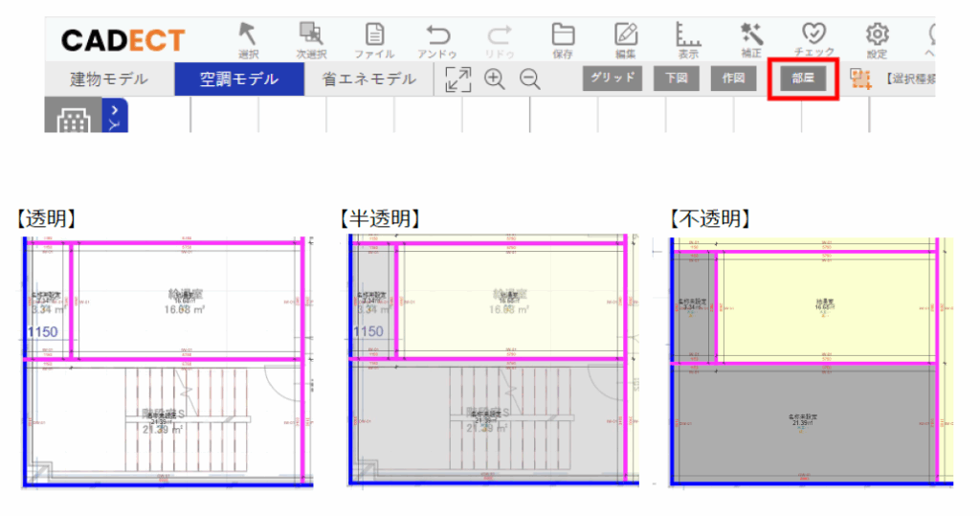Open the 表示 display ruler icon

(x=688, y=36)
